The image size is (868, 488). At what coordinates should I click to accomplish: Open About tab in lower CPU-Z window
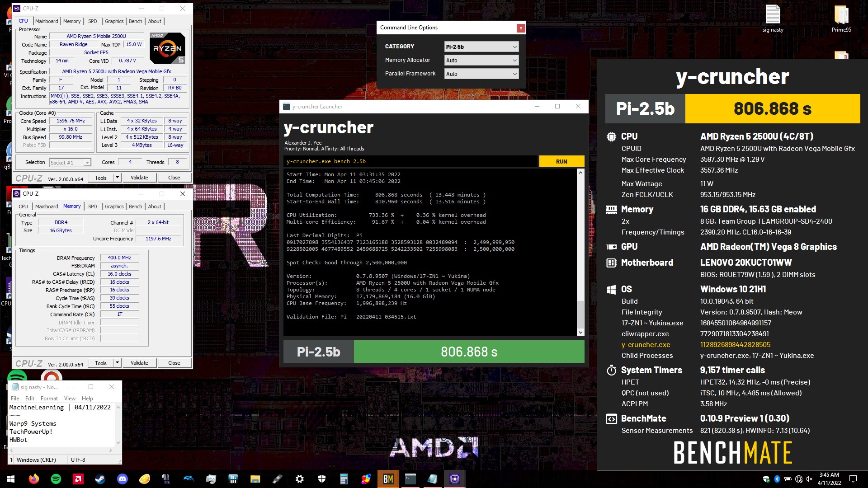(155, 206)
